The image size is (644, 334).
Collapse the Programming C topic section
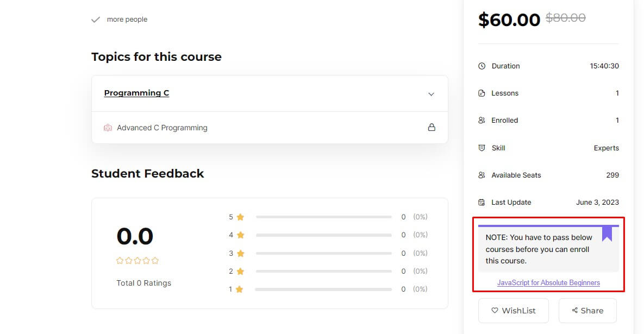[431, 93]
